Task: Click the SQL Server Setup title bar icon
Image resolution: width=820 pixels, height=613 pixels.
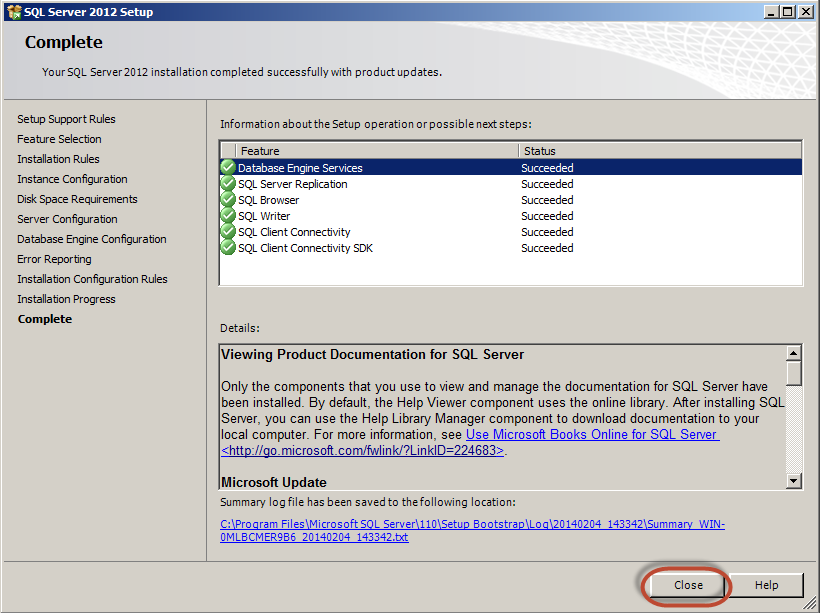Action: pos(13,12)
